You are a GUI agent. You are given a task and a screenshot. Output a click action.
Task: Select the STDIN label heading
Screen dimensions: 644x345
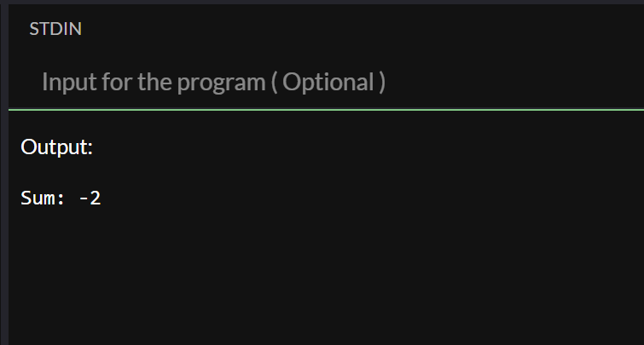tap(55, 29)
